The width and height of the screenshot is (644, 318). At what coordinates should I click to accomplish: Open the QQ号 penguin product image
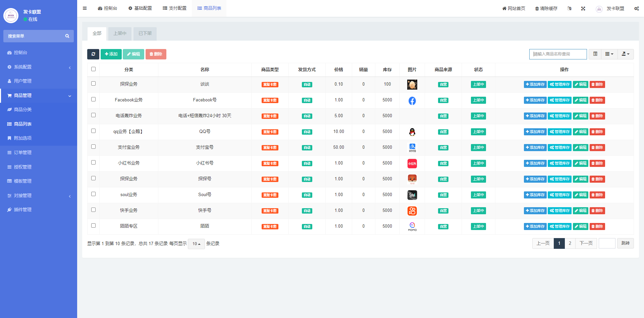click(412, 132)
